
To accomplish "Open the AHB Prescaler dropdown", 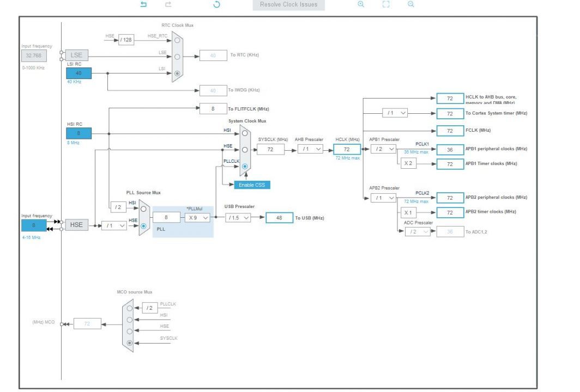I will [x=311, y=149].
